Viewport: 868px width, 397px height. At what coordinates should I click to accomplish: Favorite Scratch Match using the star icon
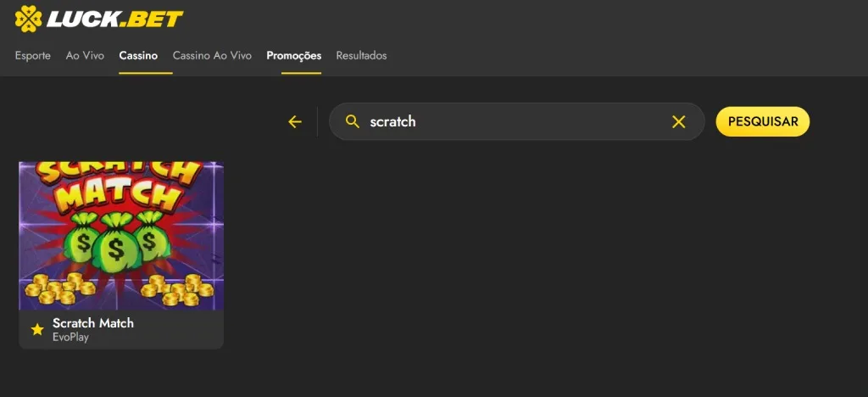click(37, 329)
